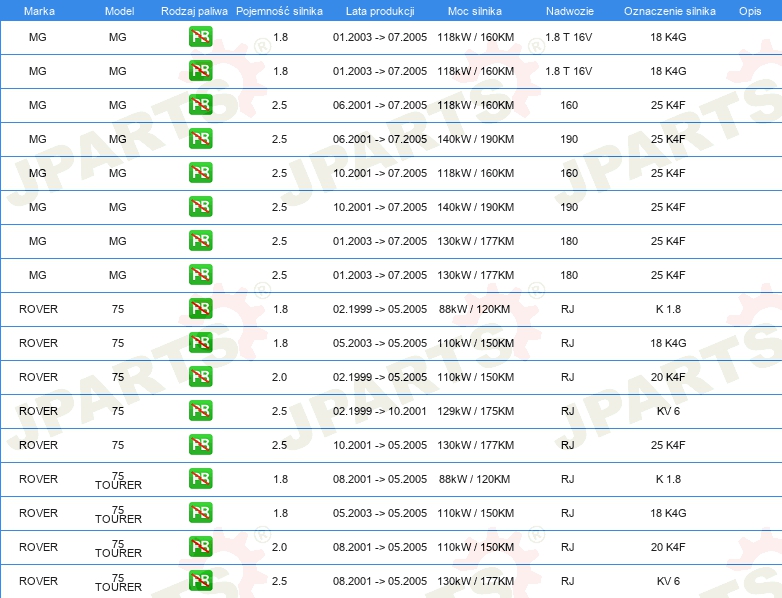Select the date cell 02.1999 -> 10.2001
The image size is (782, 598).
[x=380, y=411]
